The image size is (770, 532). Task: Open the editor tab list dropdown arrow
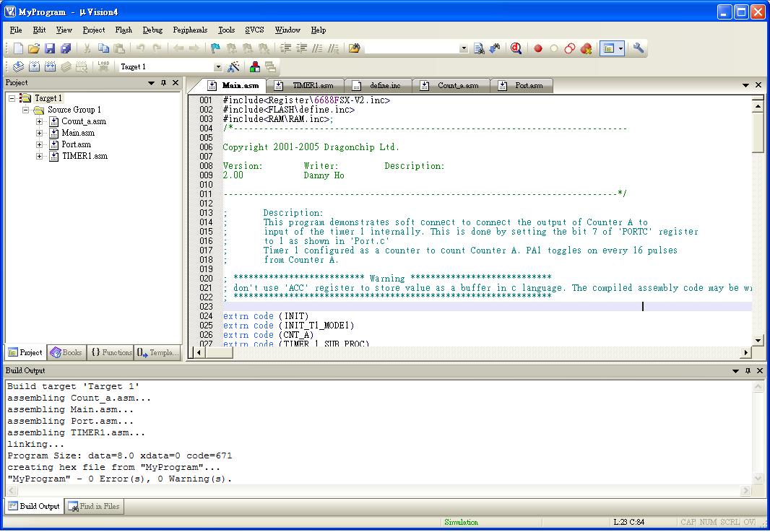coord(745,85)
